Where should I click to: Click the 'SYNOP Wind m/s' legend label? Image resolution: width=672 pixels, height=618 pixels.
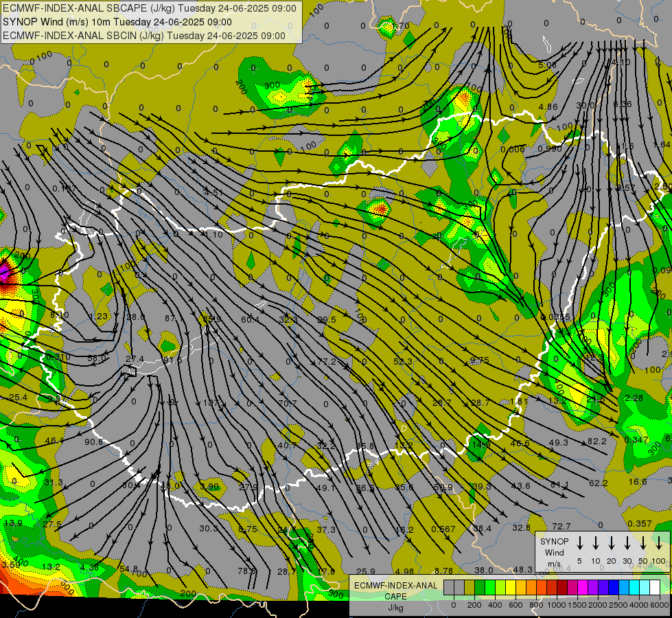point(554,552)
